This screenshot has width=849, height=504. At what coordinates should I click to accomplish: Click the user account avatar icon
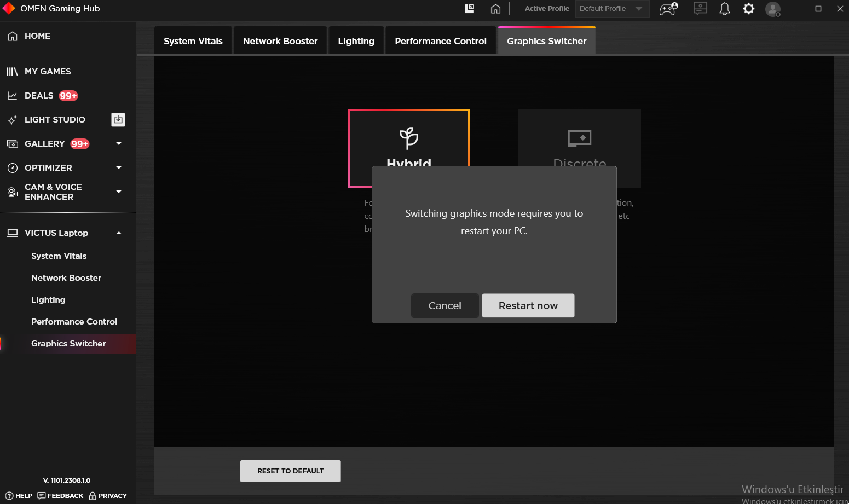coord(773,9)
